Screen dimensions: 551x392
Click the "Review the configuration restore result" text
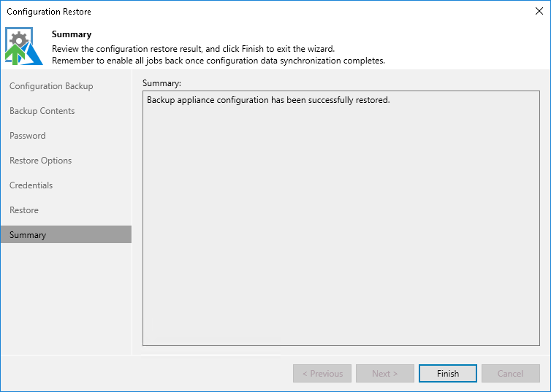[193, 48]
